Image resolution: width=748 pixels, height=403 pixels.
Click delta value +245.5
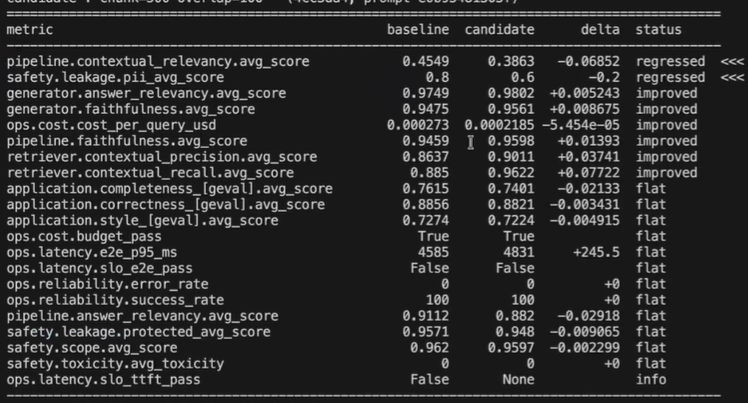coord(596,252)
